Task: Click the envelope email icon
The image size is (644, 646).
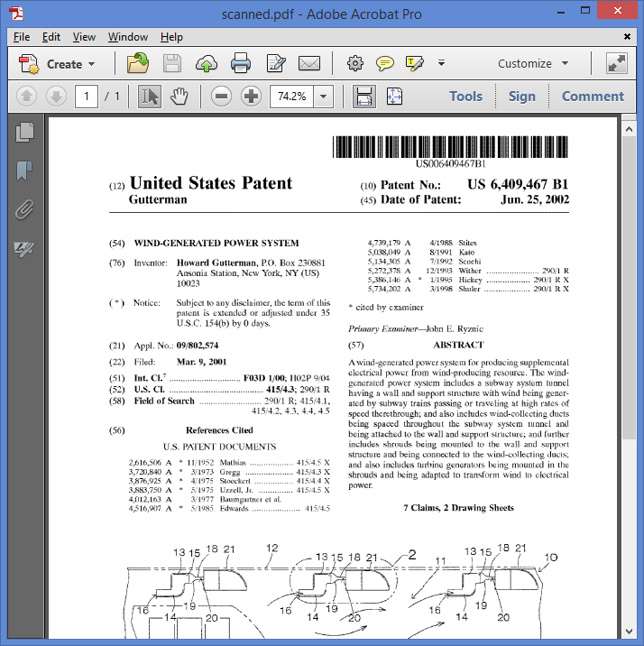Action: point(309,64)
